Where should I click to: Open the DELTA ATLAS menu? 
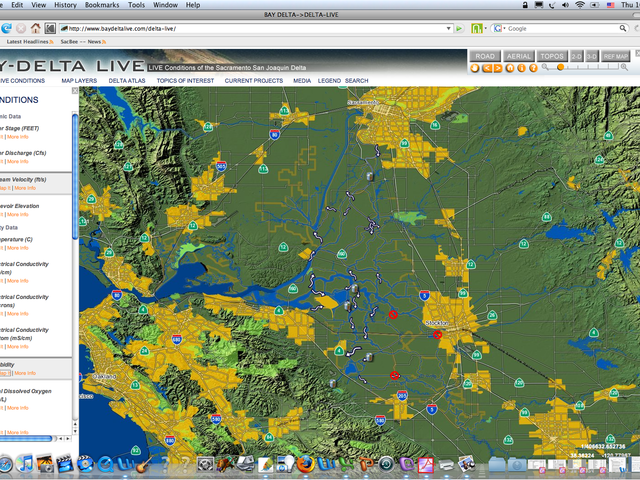click(127, 81)
